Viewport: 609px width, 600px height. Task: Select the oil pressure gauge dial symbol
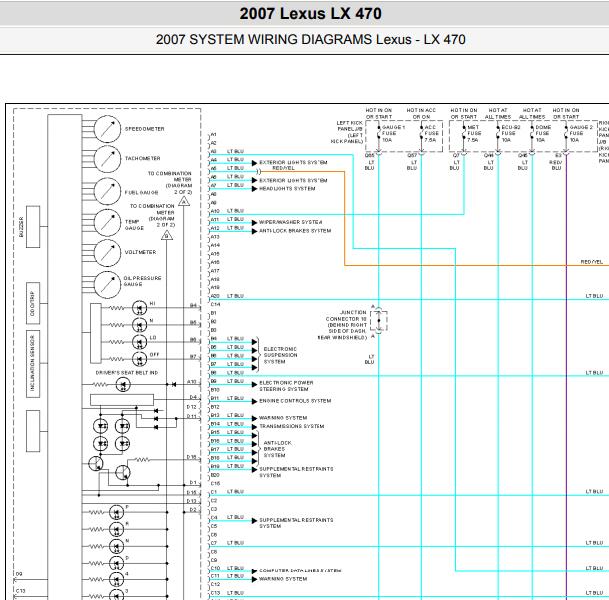pyautogui.click(x=107, y=284)
